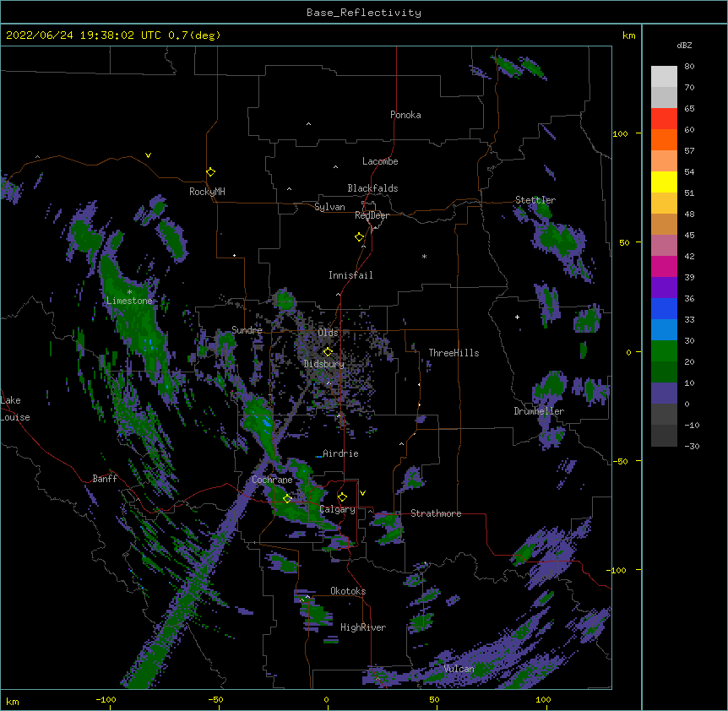Select the purple 36-39 dBZ legend swatch
The image size is (728, 711).
pos(664,288)
